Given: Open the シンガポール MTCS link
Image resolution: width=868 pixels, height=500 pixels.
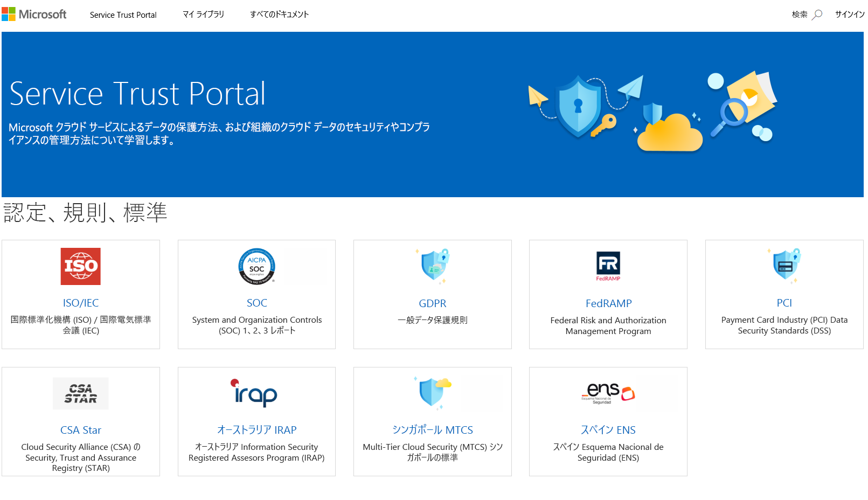Looking at the screenshot, I should point(433,430).
